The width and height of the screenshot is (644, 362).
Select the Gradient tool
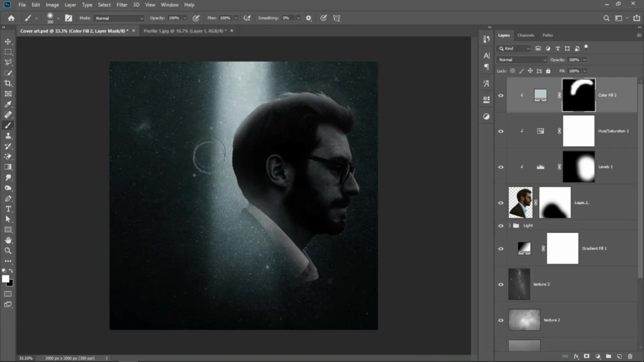[x=8, y=167]
